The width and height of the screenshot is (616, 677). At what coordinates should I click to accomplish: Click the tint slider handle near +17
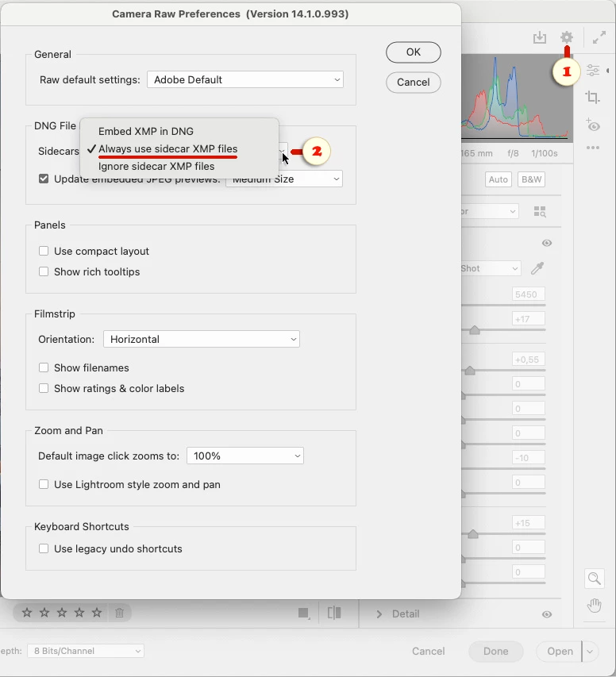tap(475, 330)
